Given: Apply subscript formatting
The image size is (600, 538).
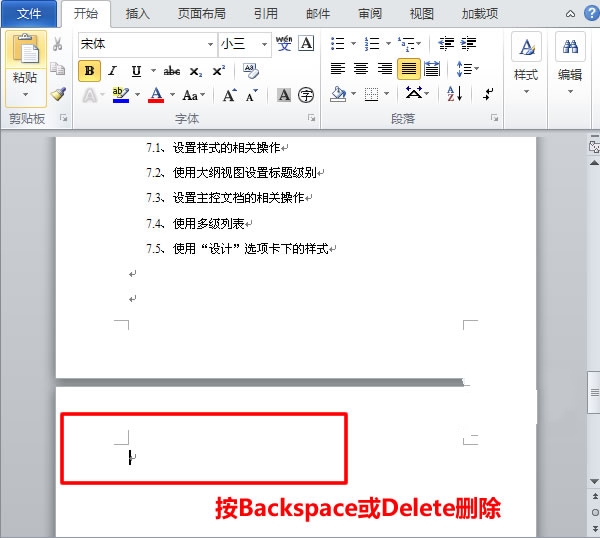Looking at the screenshot, I should 196,71.
